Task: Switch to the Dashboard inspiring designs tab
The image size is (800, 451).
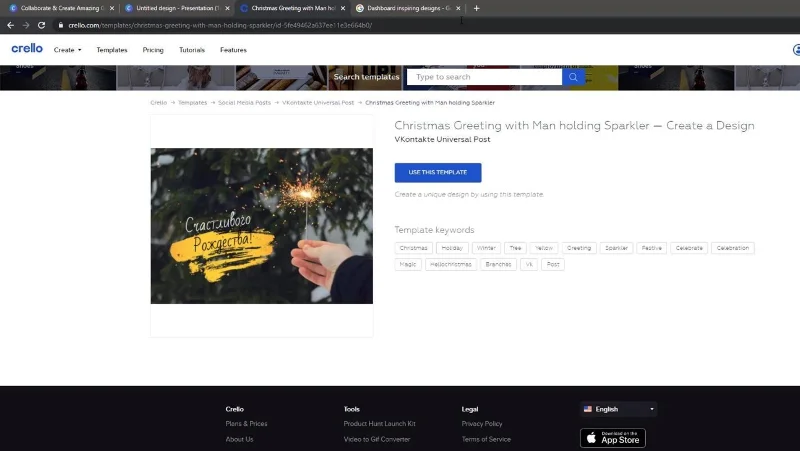Action: (408, 8)
